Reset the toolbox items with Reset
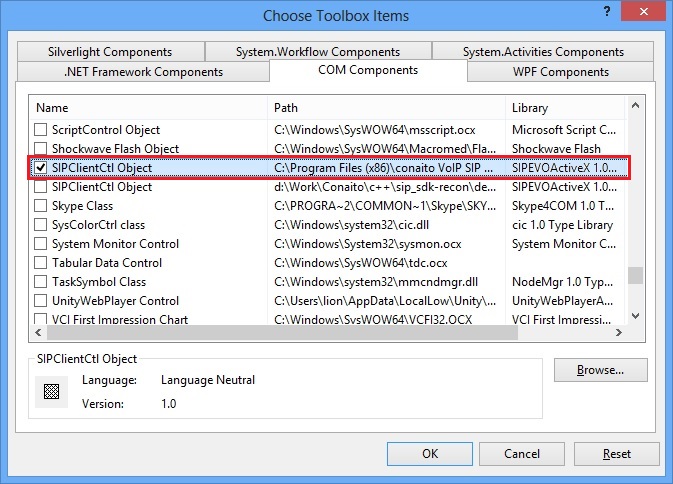The height and width of the screenshot is (484, 673). (616, 454)
